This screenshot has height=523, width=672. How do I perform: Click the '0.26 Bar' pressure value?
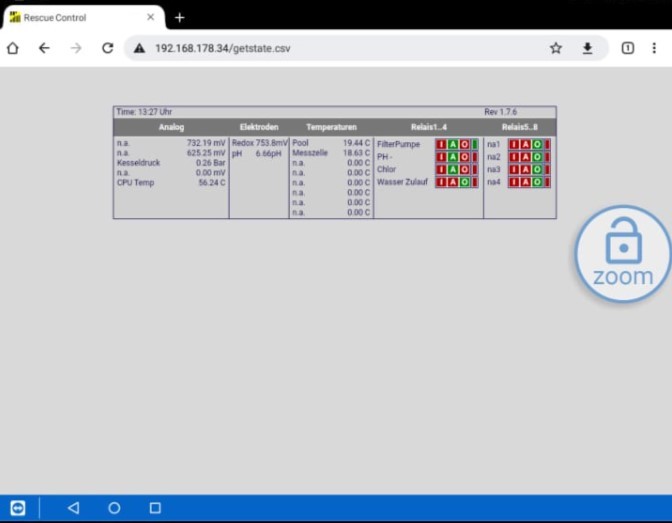click(210, 163)
